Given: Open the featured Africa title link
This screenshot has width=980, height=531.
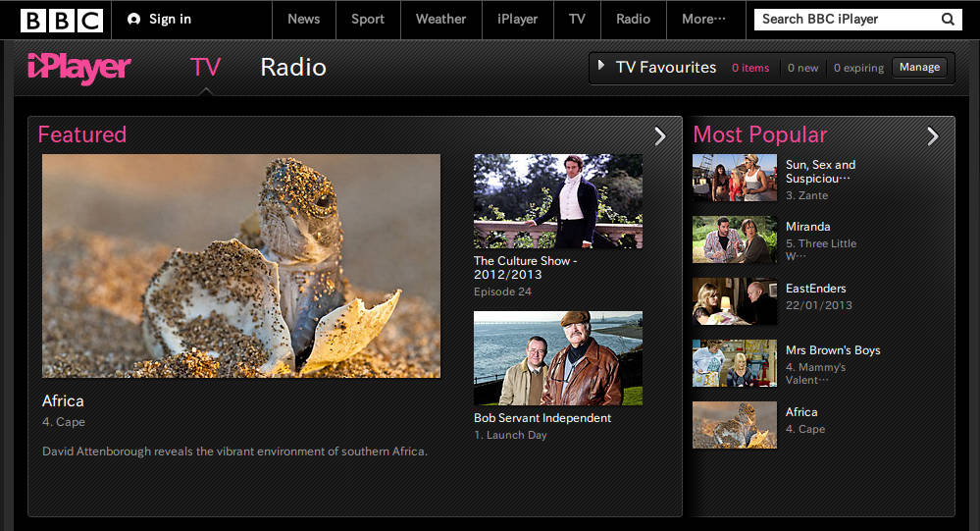Looking at the screenshot, I should point(63,400).
